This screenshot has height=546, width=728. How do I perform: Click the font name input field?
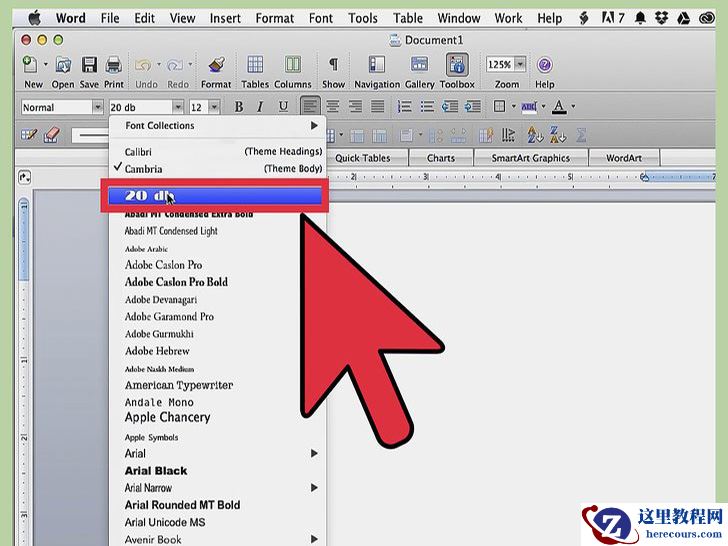pos(141,107)
